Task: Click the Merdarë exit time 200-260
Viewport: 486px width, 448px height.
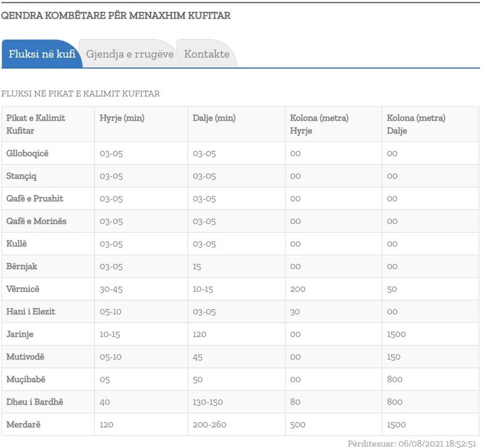Action: coord(209,425)
